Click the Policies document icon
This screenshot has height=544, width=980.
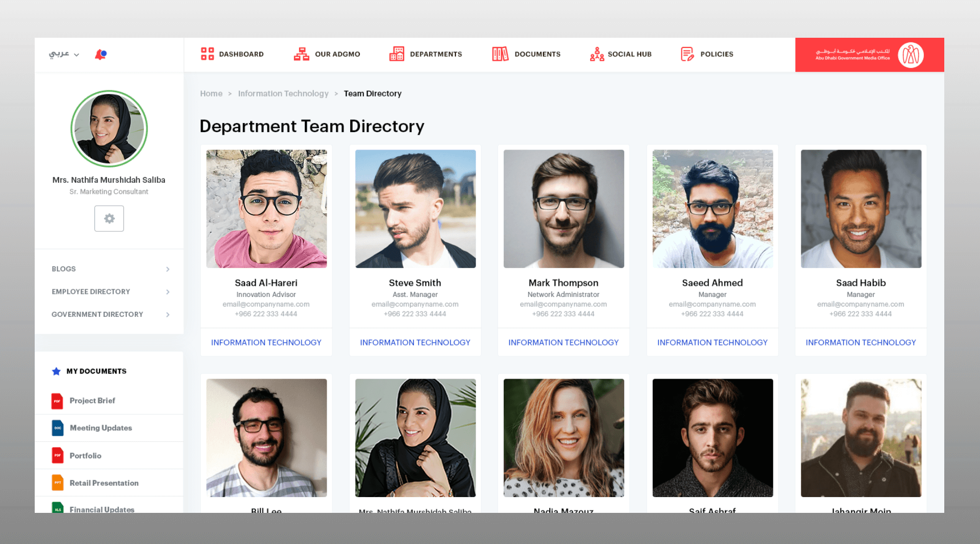(688, 54)
